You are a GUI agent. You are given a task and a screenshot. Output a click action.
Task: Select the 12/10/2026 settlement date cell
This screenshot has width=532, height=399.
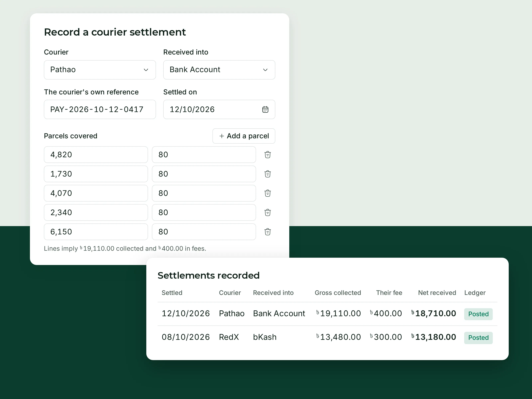(x=186, y=313)
